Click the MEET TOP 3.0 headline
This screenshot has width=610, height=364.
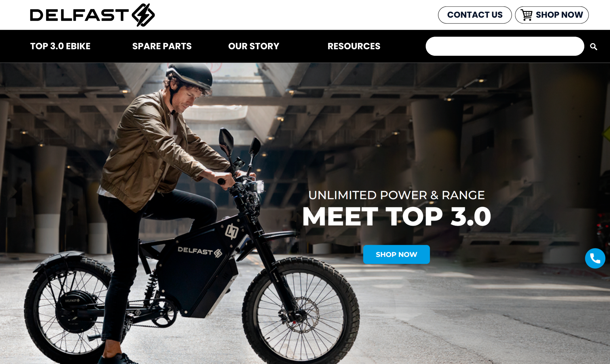pos(396,217)
